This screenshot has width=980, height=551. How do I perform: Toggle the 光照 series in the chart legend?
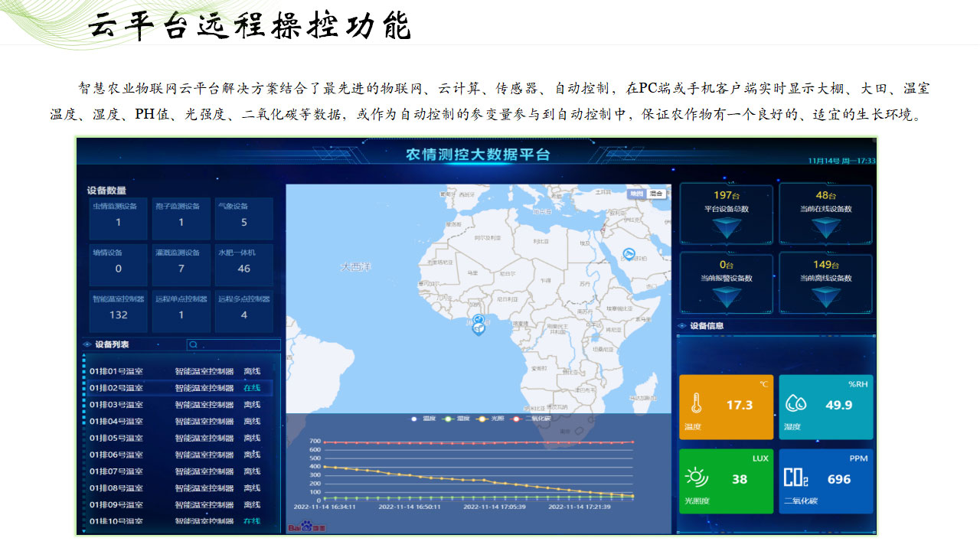pyautogui.click(x=491, y=419)
